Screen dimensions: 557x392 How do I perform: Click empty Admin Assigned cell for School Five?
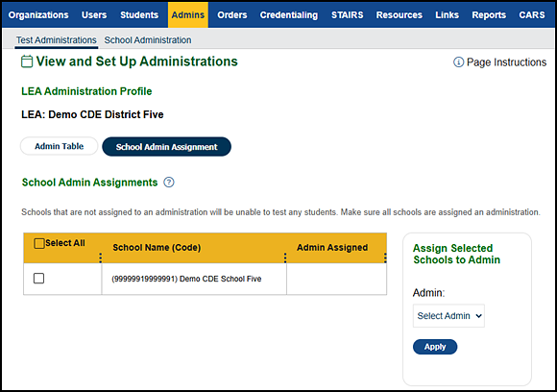coord(337,279)
